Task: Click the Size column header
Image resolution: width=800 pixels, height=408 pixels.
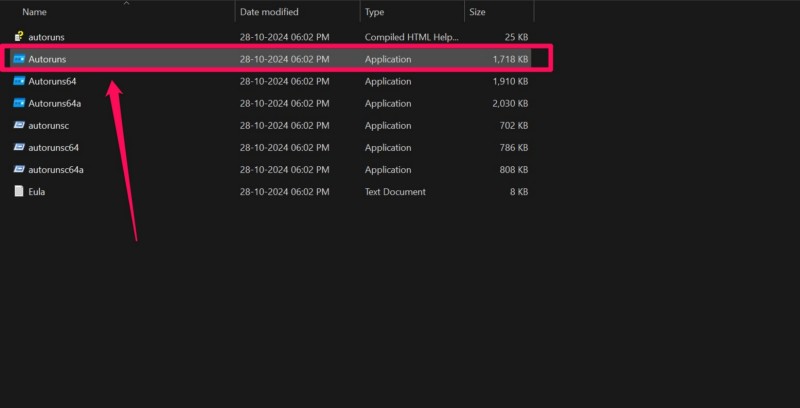Action: [479, 12]
